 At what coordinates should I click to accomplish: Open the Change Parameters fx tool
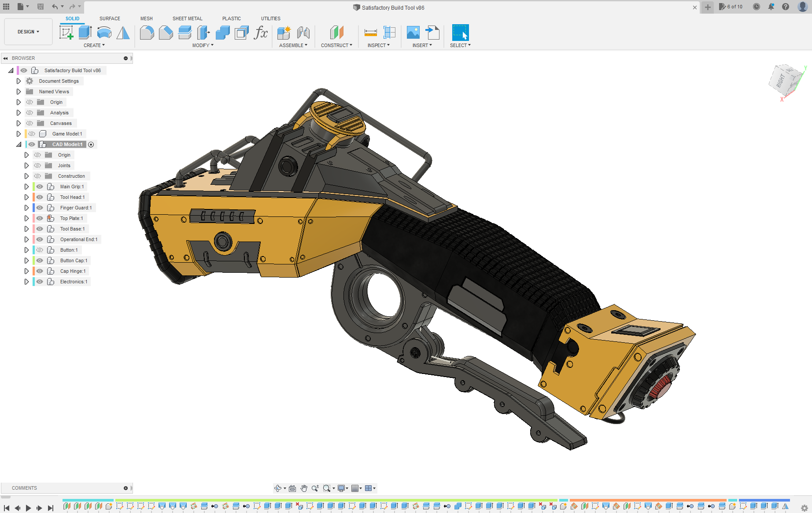(261, 33)
